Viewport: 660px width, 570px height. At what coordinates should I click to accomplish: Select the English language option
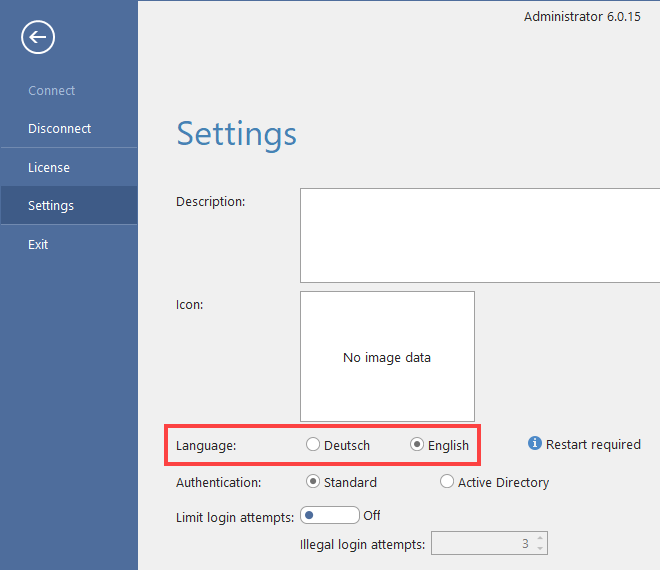[417, 445]
